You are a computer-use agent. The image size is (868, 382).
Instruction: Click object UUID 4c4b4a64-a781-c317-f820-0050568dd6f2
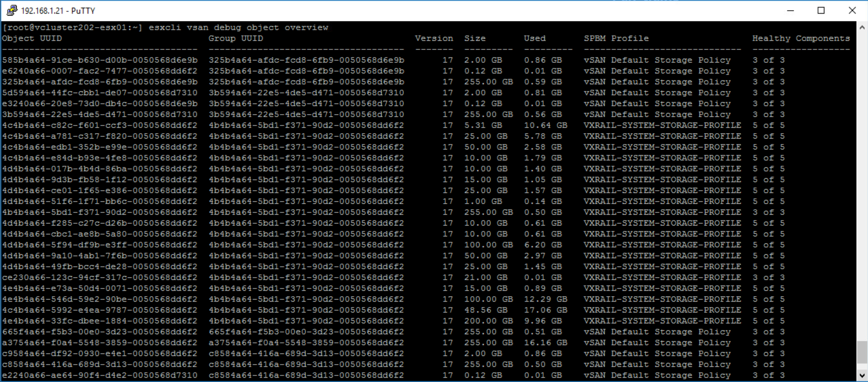[100, 136]
